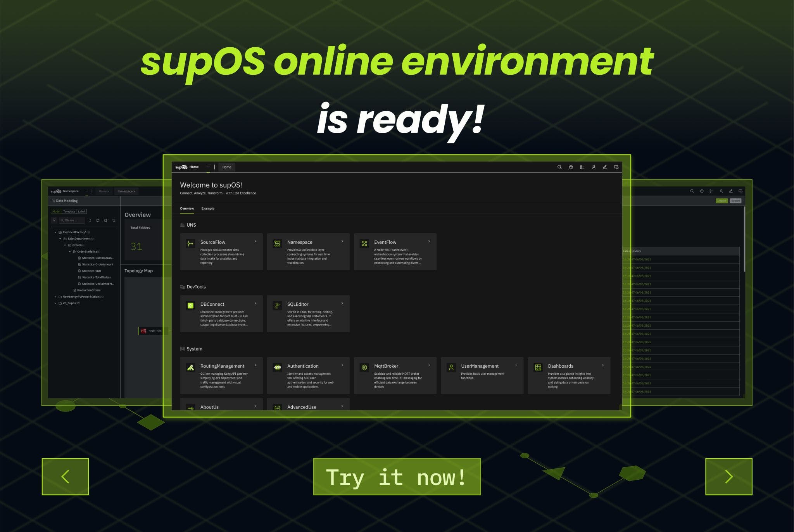Go to the next slide arrow
794x532 pixels.
coord(729,477)
